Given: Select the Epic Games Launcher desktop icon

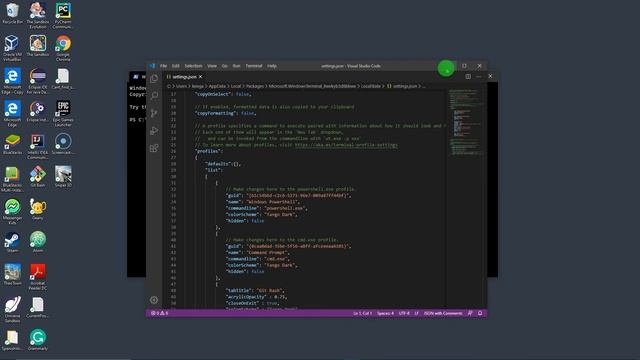Looking at the screenshot, I should click(x=63, y=113).
